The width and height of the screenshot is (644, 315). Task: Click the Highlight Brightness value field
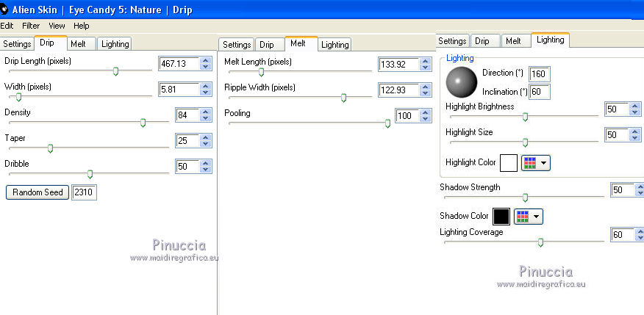(x=617, y=109)
